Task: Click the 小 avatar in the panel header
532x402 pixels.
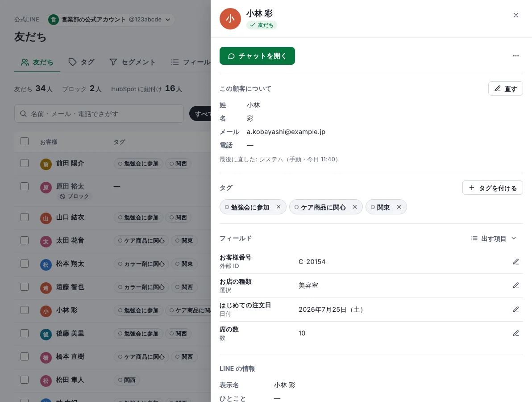Action: pyautogui.click(x=230, y=19)
